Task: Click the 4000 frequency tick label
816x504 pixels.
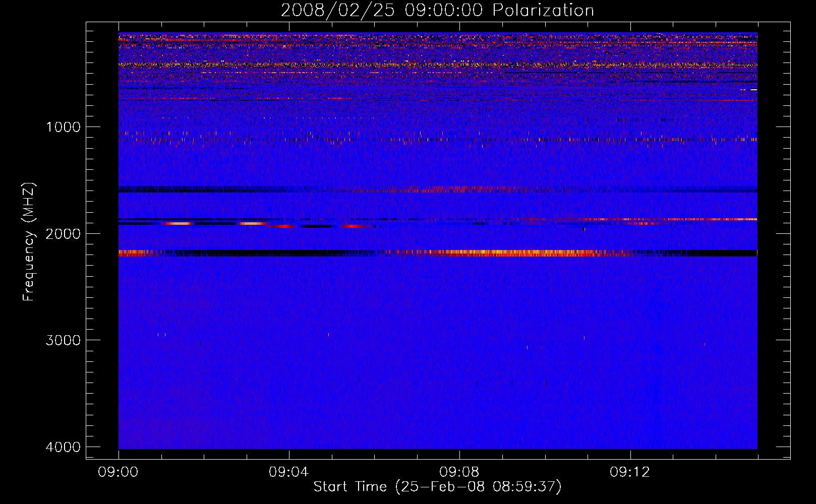Action: pyautogui.click(x=63, y=447)
